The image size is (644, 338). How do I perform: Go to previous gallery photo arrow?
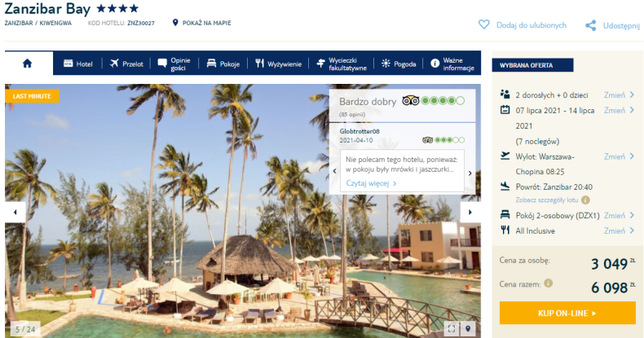(15, 212)
